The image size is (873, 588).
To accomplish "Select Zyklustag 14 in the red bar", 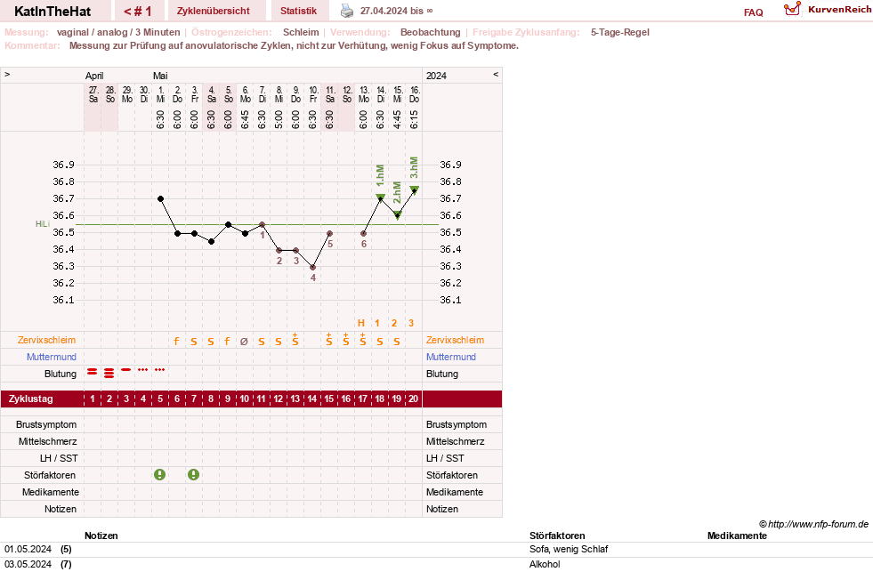I will point(311,399).
